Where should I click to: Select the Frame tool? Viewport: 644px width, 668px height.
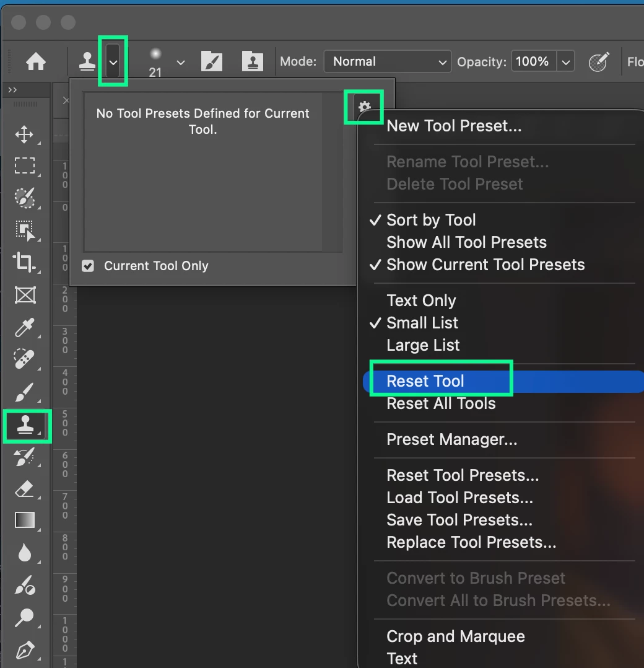tap(25, 295)
